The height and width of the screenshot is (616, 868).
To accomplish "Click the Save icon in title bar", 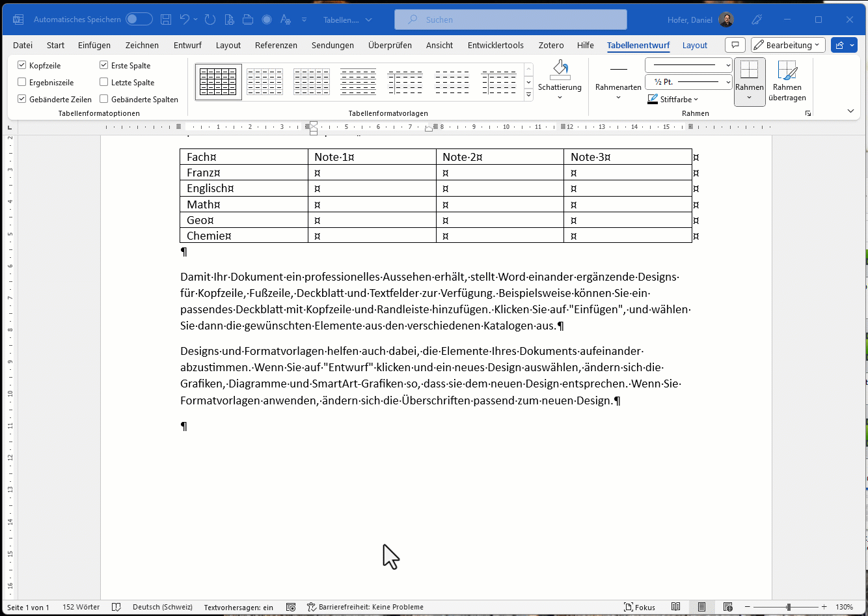I will pyautogui.click(x=166, y=20).
